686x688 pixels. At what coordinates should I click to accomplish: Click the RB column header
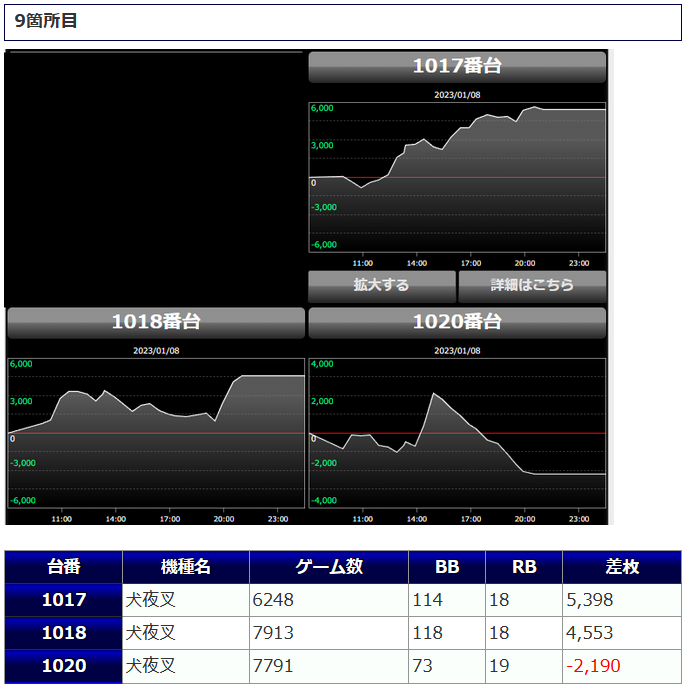tap(524, 567)
